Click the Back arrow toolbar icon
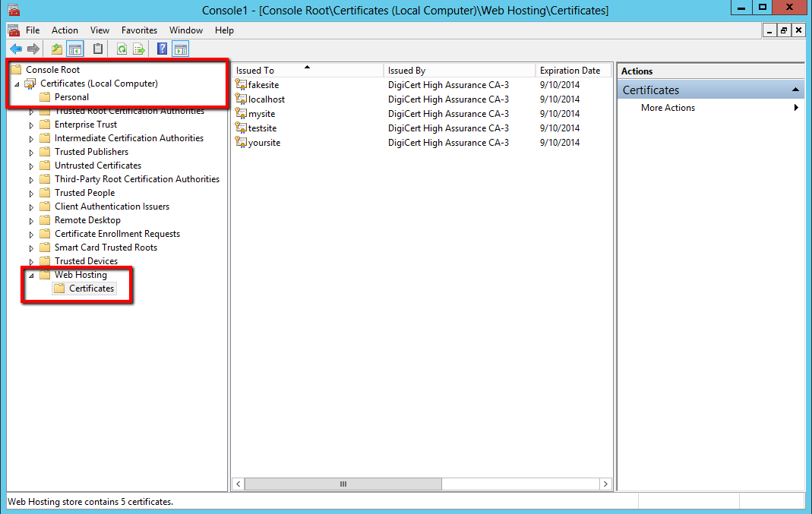The height and width of the screenshot is (514, 812). 16,49
